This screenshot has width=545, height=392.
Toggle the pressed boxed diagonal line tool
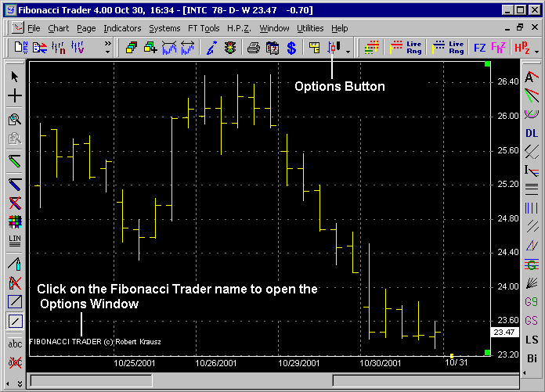pyautogui.click(x=15, y=321)
